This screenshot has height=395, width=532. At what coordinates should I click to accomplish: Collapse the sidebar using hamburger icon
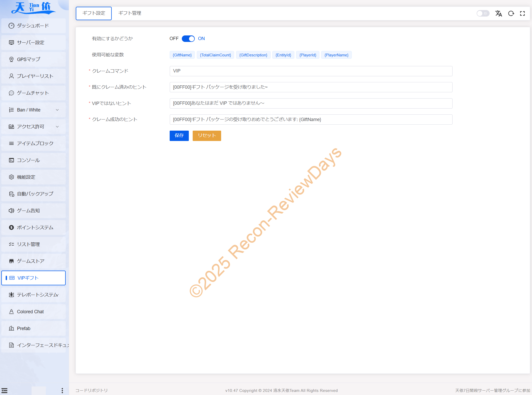coord(4,390)
